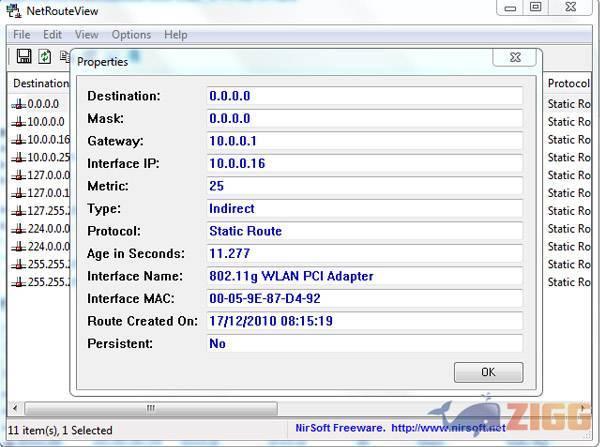Click the horizontal scrollbar thumb

click(150, 408)
